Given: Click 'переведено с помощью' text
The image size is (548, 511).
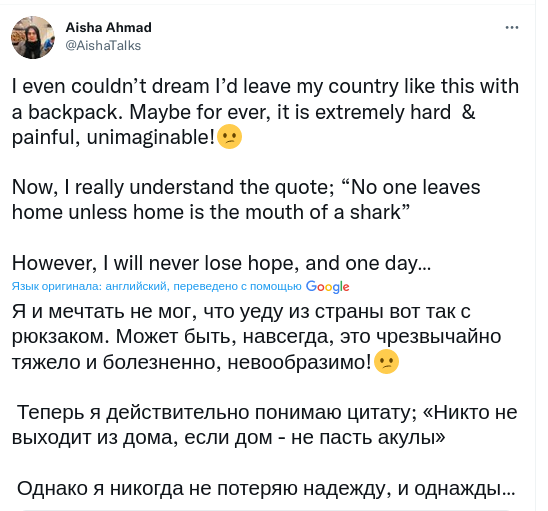Looking at the screenshot, I should pos(237,286).
